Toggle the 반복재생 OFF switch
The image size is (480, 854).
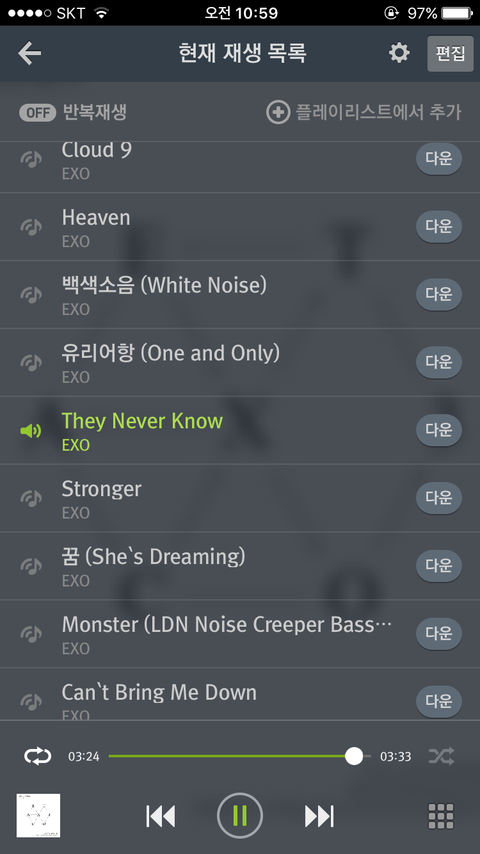pos(38,113)
